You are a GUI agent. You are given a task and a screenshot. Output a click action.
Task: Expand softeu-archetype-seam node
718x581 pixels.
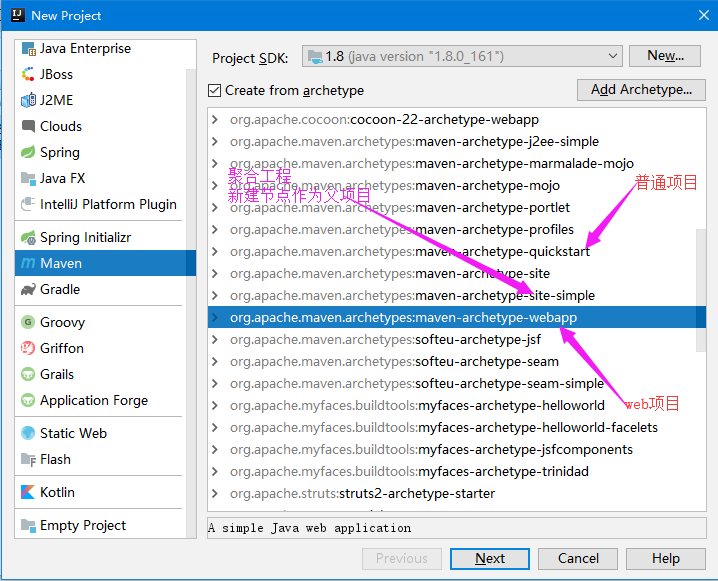point(215,361)
